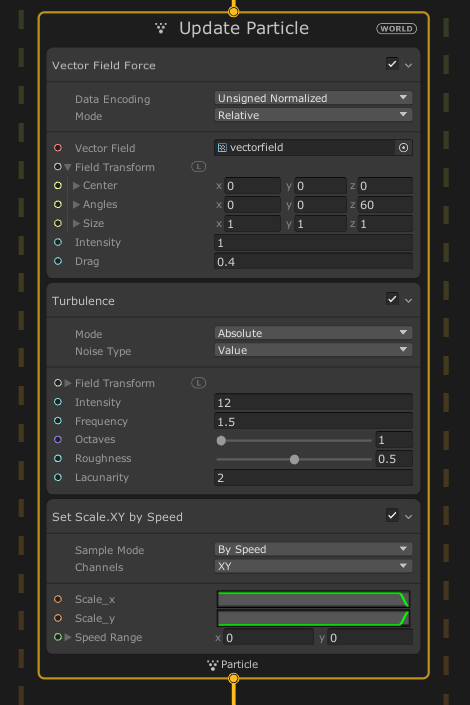470x705 pixels.
Task: Click Turbulence Field Transform port
Action: (x=58, y=383)
